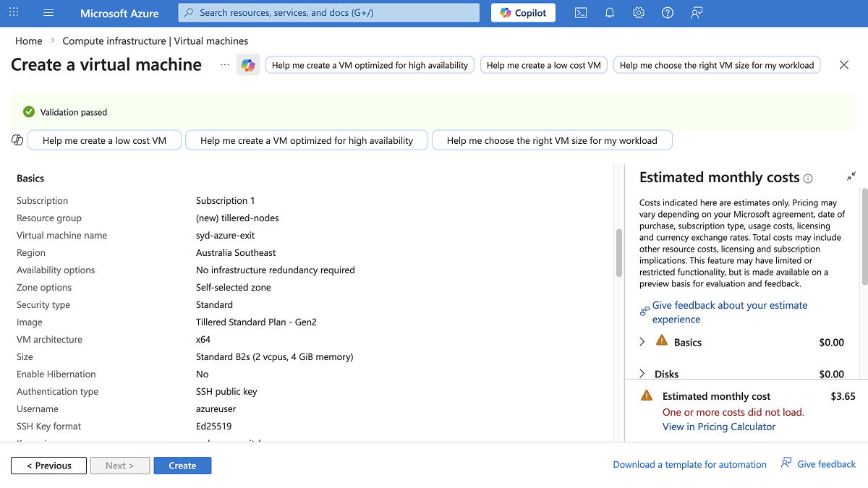Click the assistant icon beside the suggestion chips
The height and width of the screenshot is (488, 868).
(x=17, y=140)
